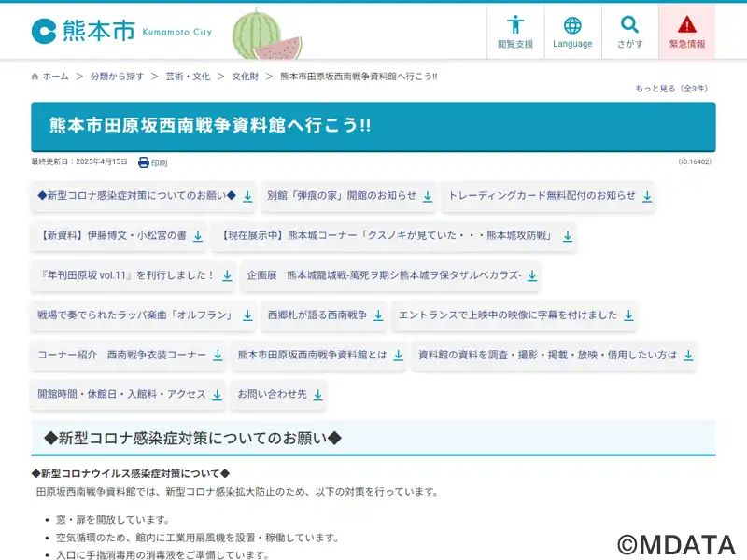
Task: Click the 最終更新日：2025年4月15日 text
Action: click(79, 161)
